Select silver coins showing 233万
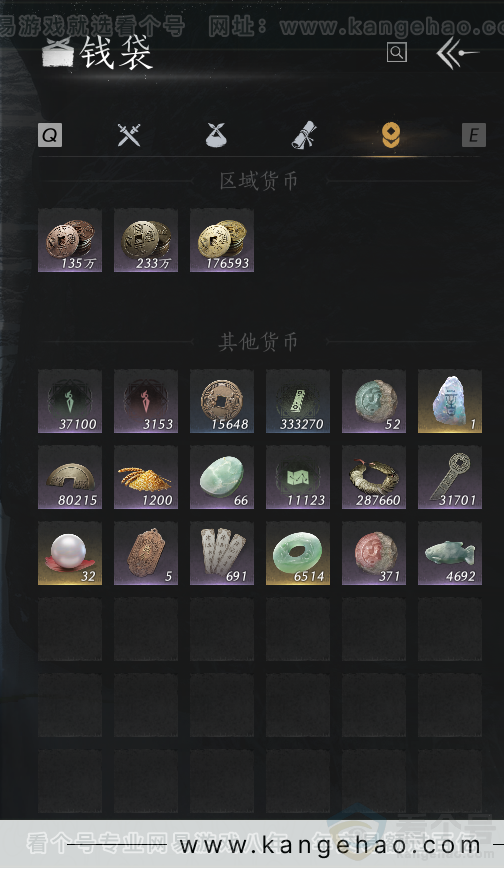 [x=146, y=241]
